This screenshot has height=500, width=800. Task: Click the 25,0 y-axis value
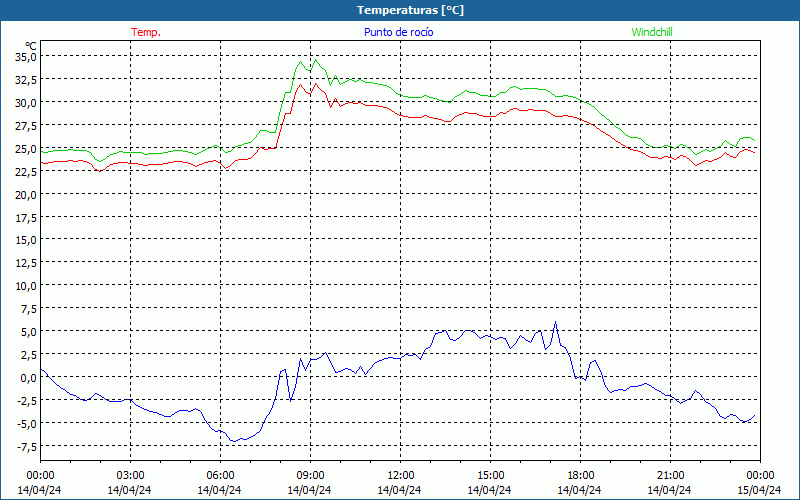[x=26, y=148]
